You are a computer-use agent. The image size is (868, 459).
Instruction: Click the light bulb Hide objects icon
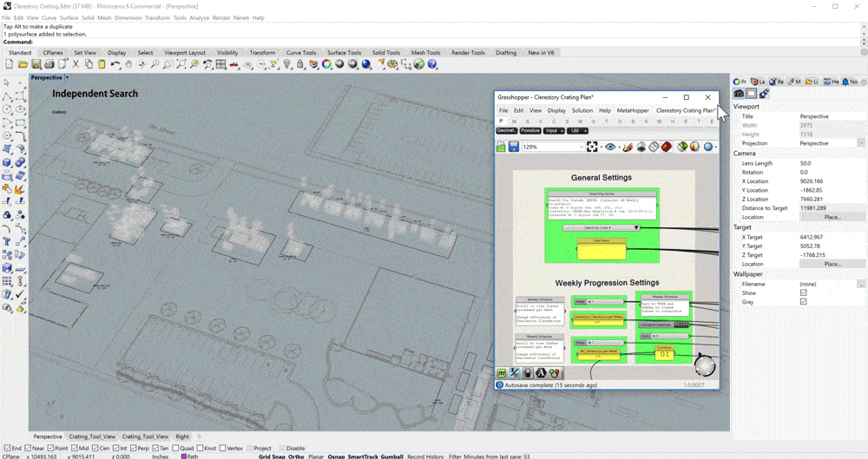(x=287, y=64)
